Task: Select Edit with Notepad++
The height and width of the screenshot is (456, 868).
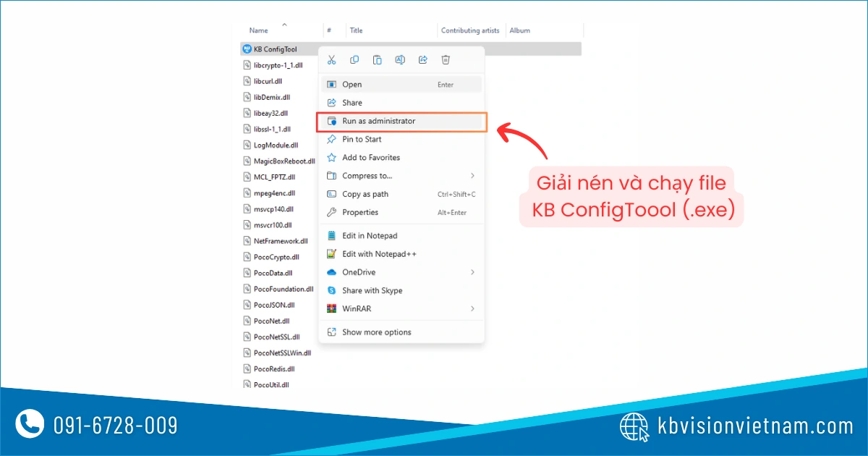Action: click(x=379, y=254)
